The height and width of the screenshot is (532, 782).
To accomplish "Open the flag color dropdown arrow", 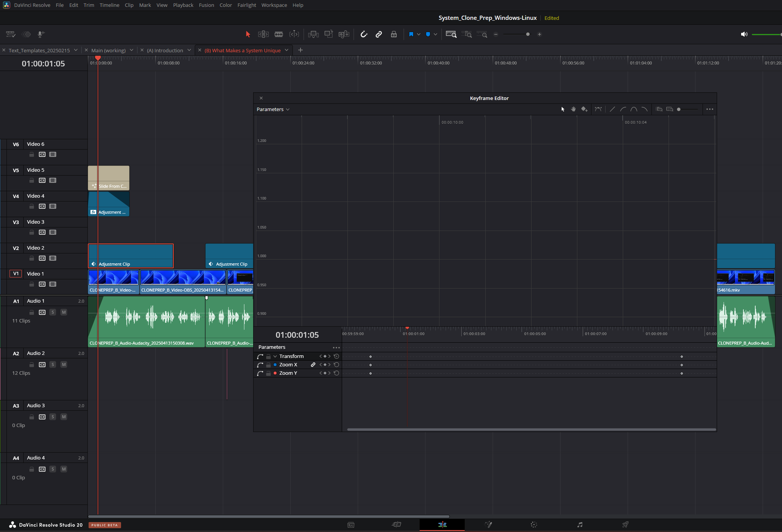I will (x=418, y=34).
